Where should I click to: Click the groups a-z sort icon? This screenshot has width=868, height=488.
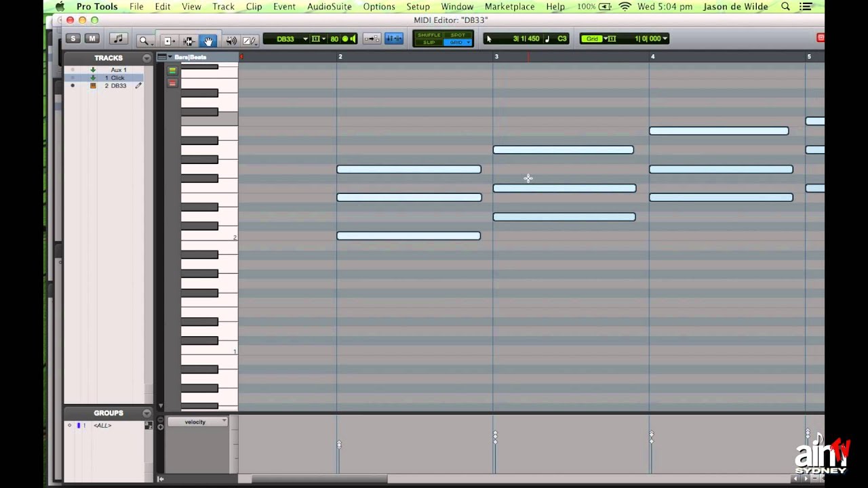(x=148, y=426)
